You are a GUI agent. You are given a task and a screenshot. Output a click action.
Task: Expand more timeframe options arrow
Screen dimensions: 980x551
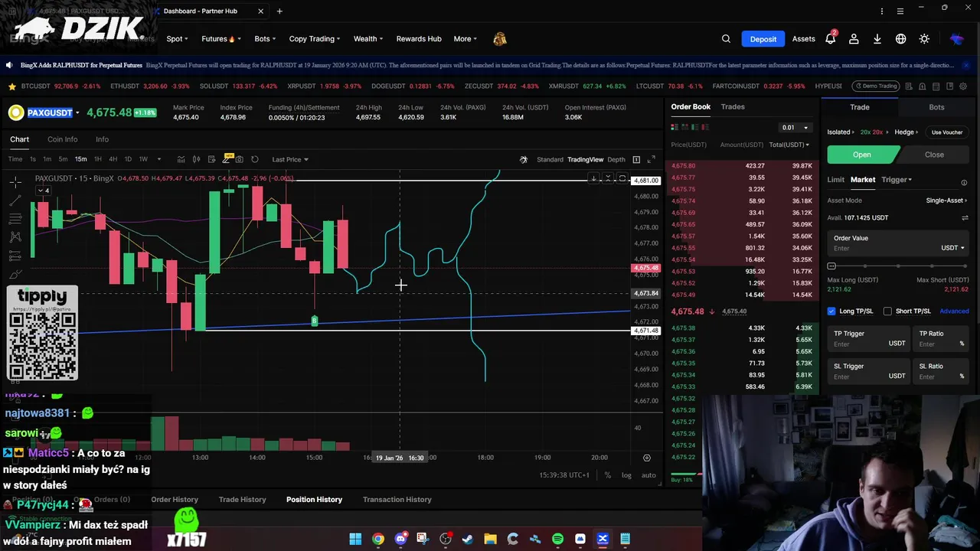pos(159,159)
